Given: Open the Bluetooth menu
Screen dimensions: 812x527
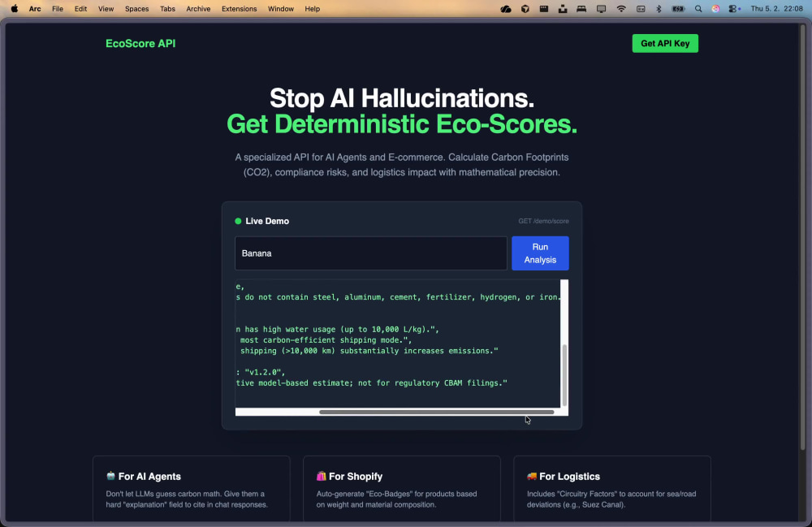Looking at the screenshot, I should click(659, 9).
